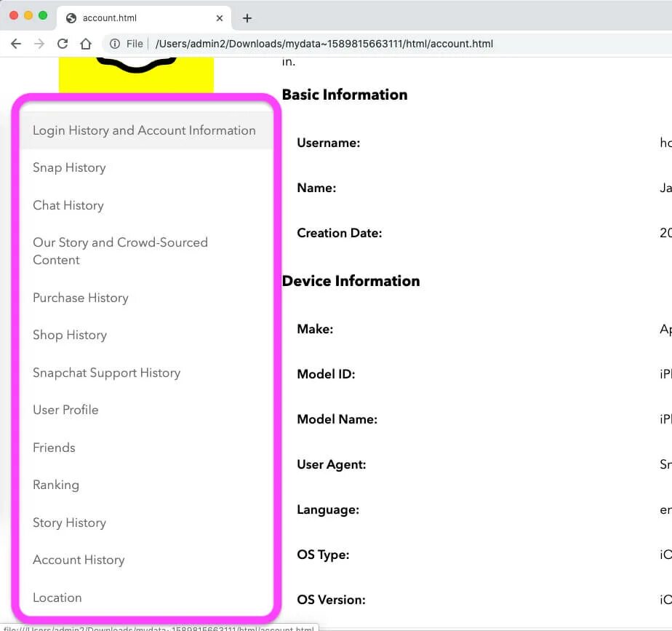The width and height of the screenshot is (672, 631).
Task: Maximize window with green button
Action: point(43,15)
